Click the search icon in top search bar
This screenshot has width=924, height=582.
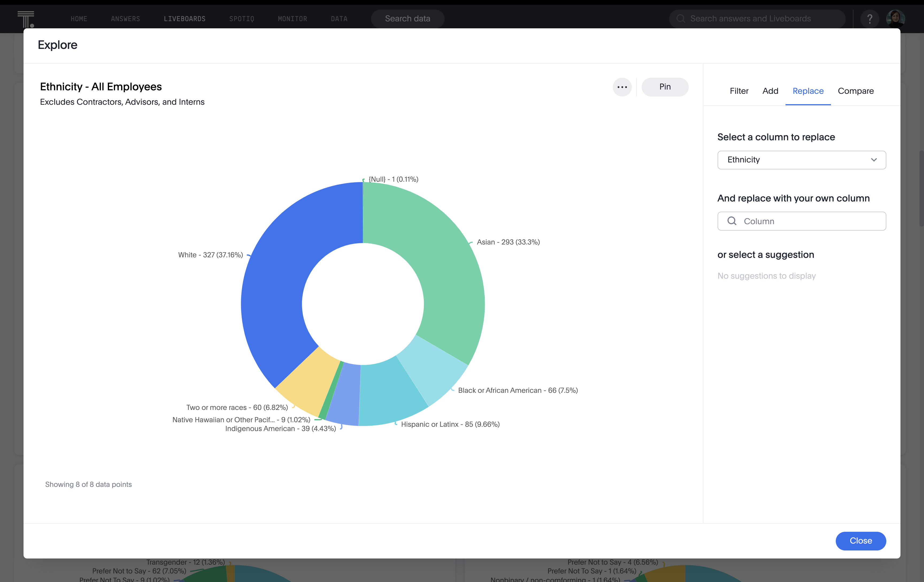[681, 19]
